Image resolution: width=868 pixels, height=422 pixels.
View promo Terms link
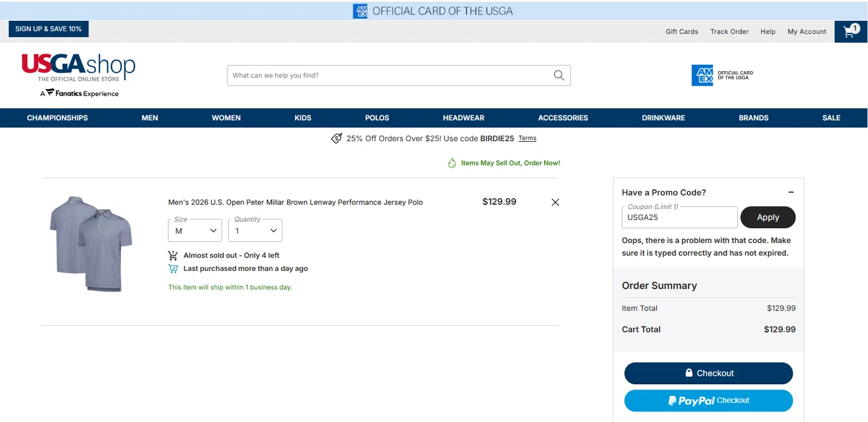[527, 138]
